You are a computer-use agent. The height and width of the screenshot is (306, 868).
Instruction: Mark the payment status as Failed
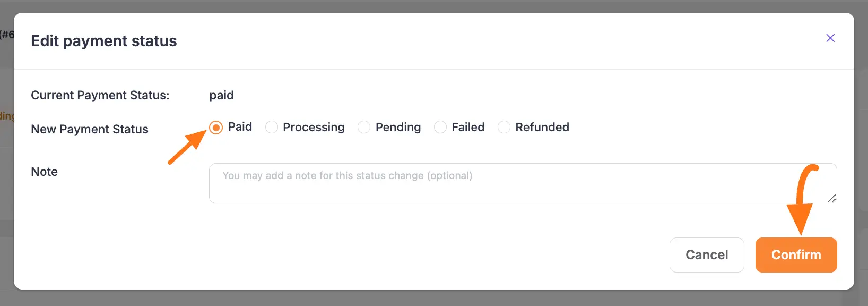[440, 127]
